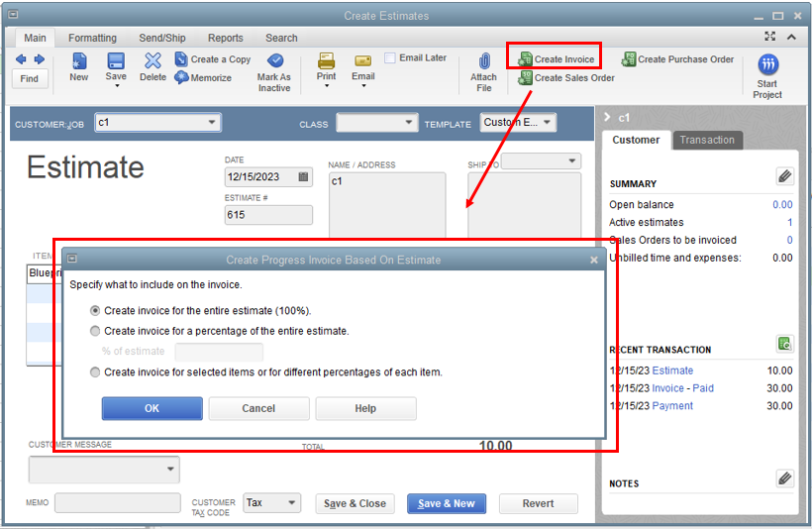Click the Create Sales Order toolbar item
Viewport: 812px width, 529px height.
tap(566, 77)
